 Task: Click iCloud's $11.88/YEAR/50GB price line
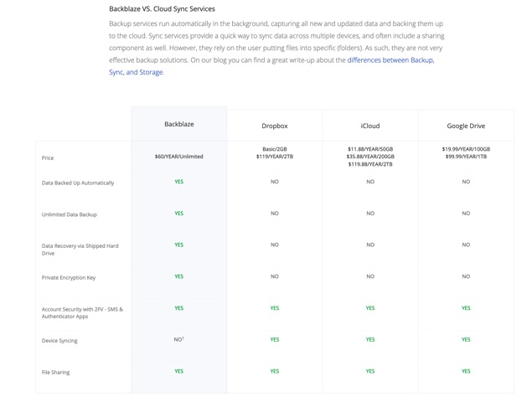(x=370, y=149)
